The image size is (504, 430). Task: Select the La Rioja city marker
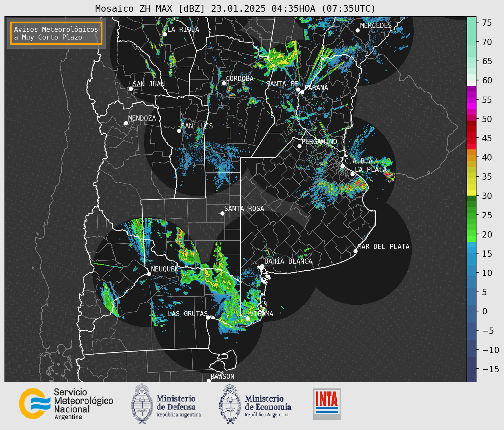(165, 34)
